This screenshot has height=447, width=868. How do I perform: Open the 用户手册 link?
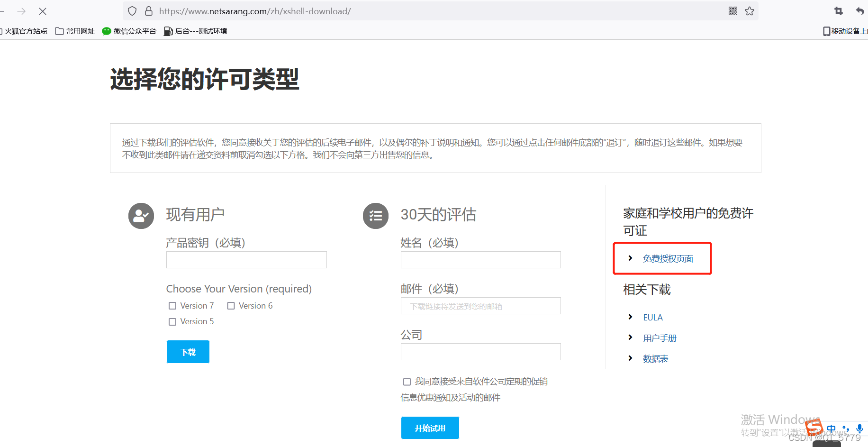tap(660, 338)
